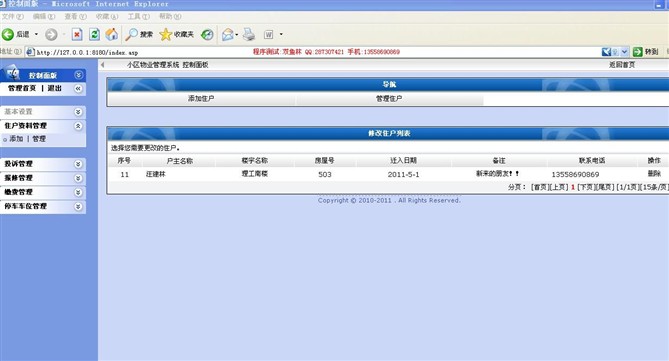Click the Refresh page icon

point(94,35)
